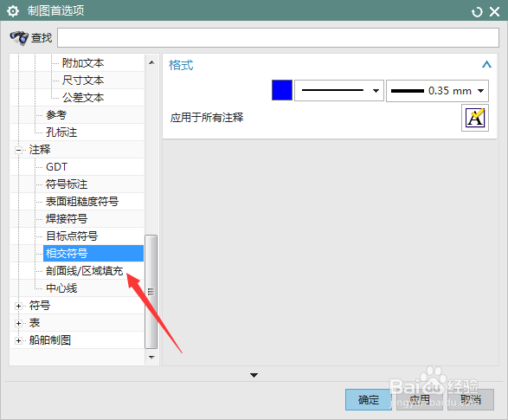Select the 船舶制图 tree item

50,340
